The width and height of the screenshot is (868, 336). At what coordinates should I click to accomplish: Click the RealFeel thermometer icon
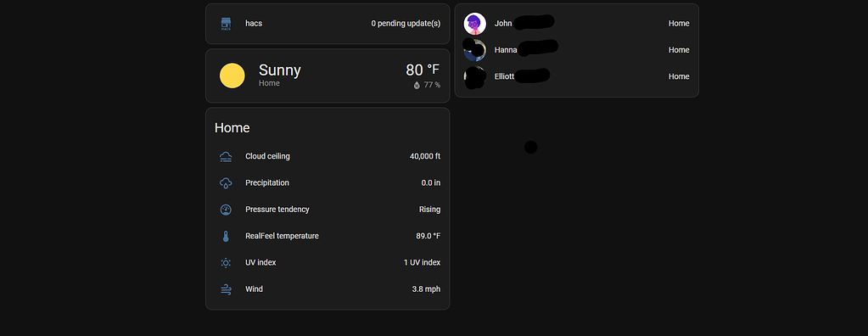pos(226,237)
